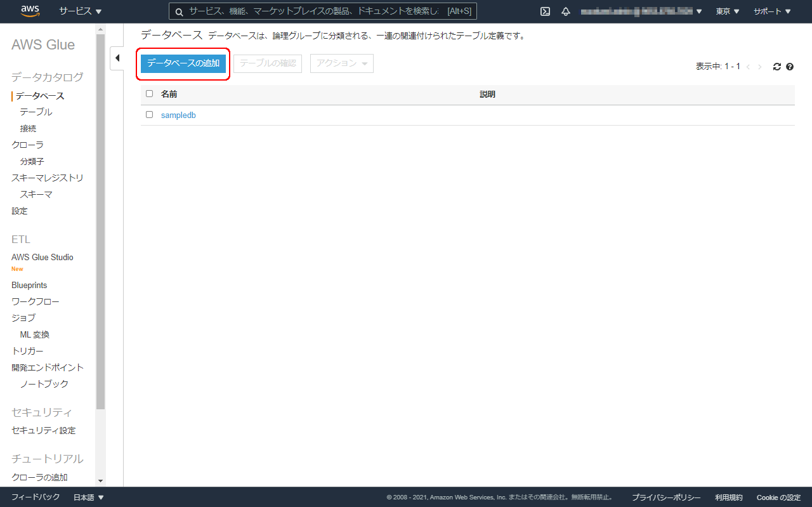Collapse the sidebar with the arrow tab

(x=117, y=58)
